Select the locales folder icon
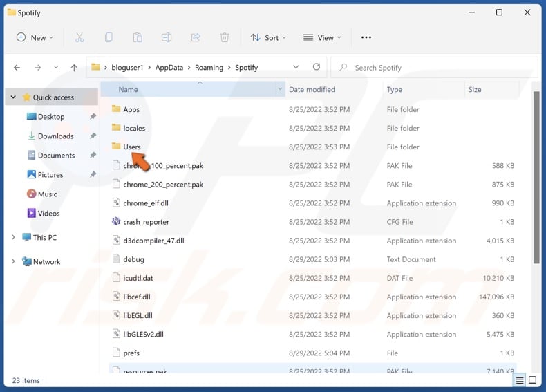Screen dimensions: 546x392 pyautogui.click(x=116, y=128)
